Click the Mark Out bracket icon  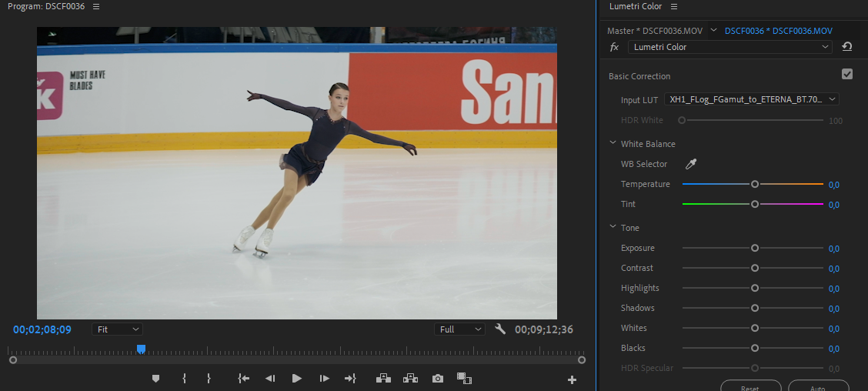pyautogui.click(x=209, y=378)
